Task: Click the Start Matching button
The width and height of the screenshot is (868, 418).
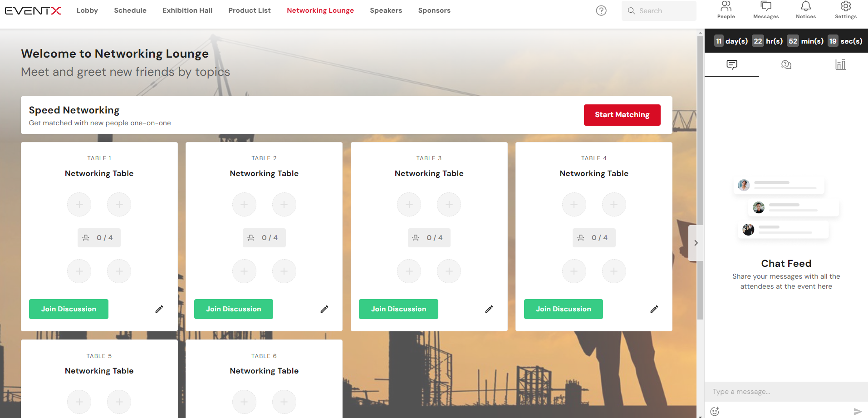Action: pyautogui.click(x=622, y=115)
